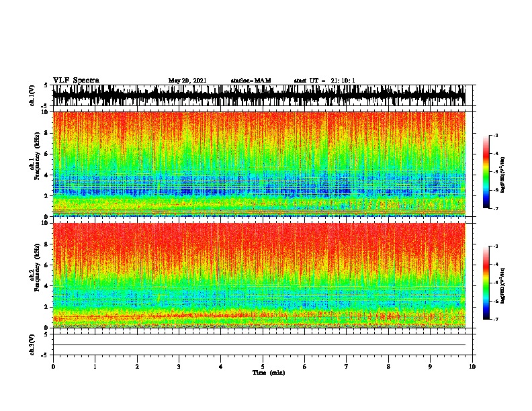Click the "station=MAM" header label
The width and height of the screenshot is (532, 411).
click(x=251, y=81)
